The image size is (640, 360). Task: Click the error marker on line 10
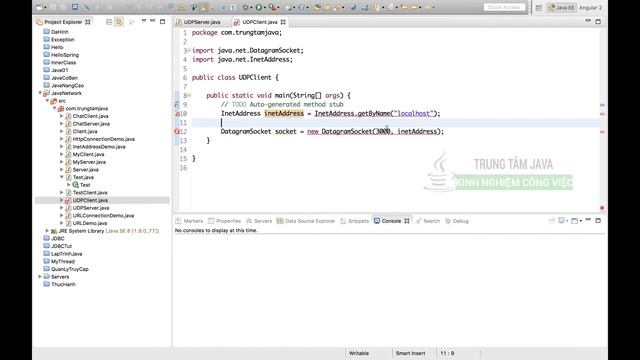177,113
